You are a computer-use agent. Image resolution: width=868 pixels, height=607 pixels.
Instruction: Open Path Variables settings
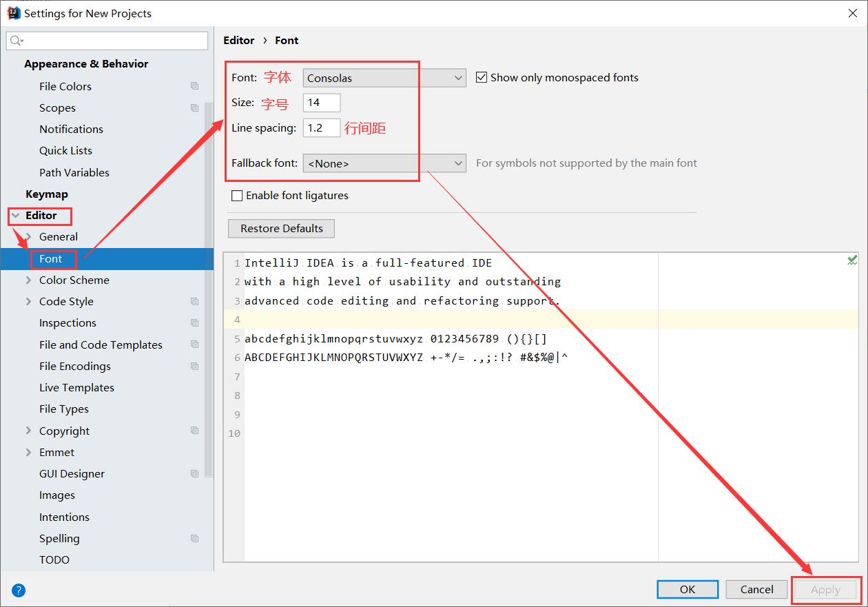click(x=74, y=172)
